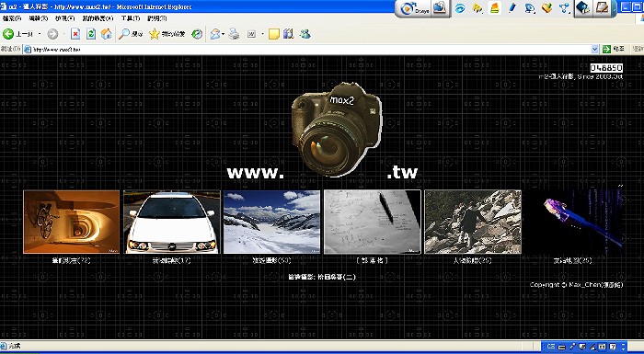Expand the address bar URL dropdown
Viewport: 644px width, 354px height.
click(x=594, y=50)
